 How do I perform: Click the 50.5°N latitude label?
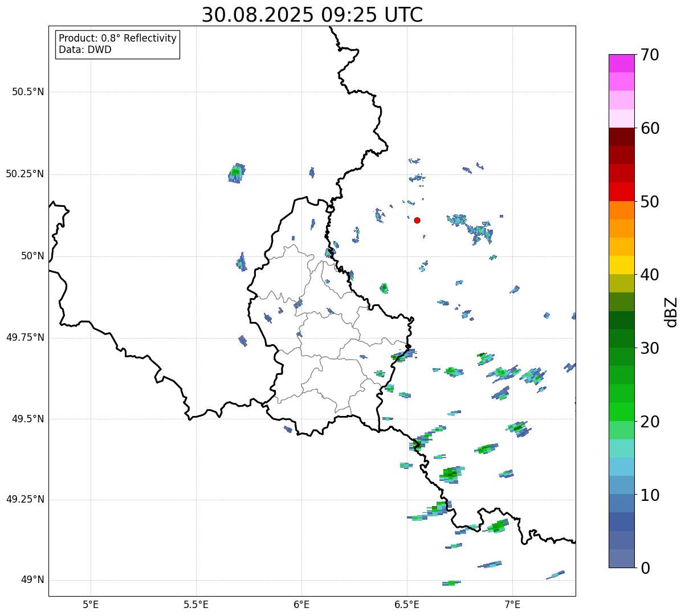28,92
